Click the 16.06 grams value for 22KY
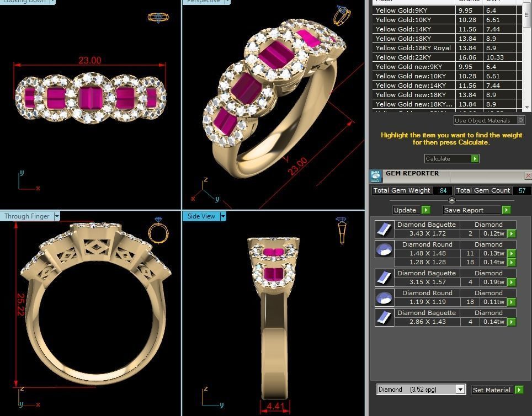 tap(467, 57)
